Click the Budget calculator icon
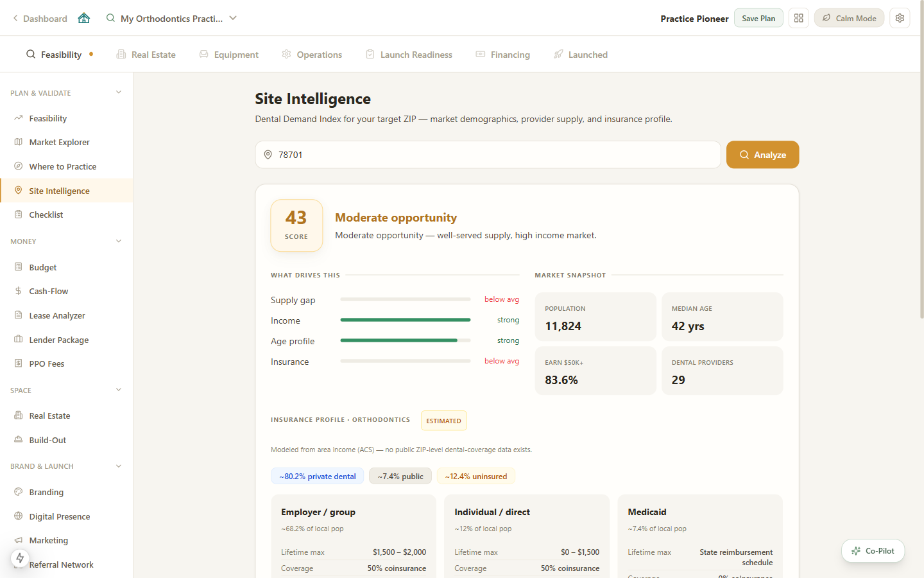 (19, 267)
